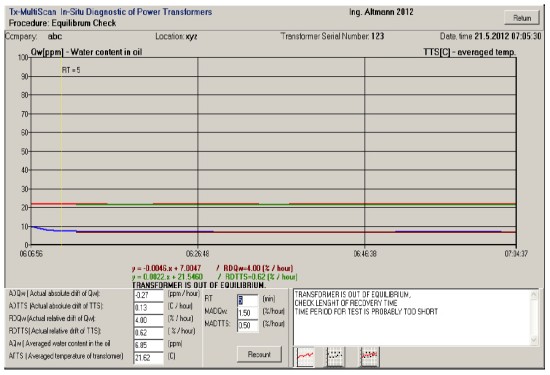
Task: Click the message box scrollbar down arrow
Action: 534,340
